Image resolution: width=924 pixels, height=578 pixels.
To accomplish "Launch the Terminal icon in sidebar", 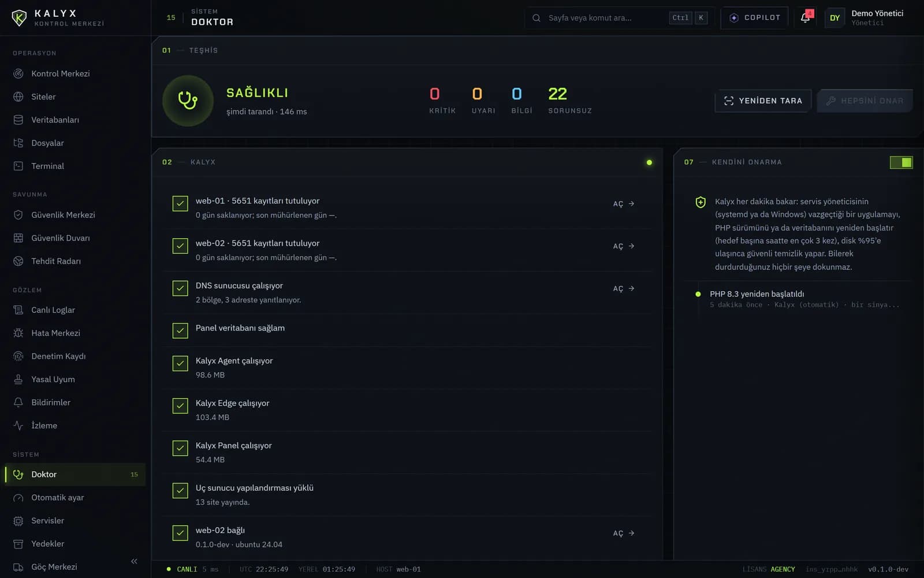I will coord(18,166).
